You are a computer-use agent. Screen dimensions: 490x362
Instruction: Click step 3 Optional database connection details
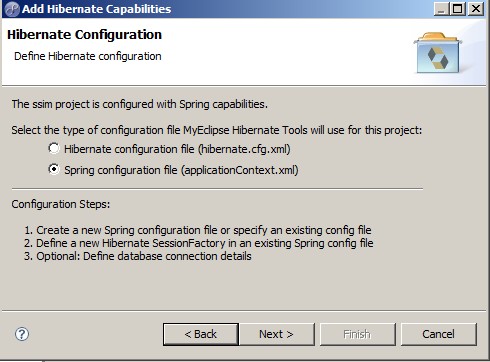137,256
